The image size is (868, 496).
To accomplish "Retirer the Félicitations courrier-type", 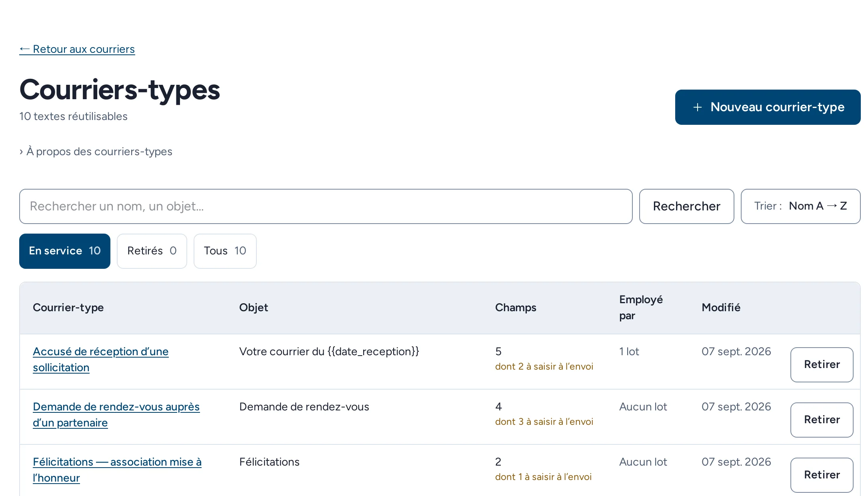I will [822, 475].
